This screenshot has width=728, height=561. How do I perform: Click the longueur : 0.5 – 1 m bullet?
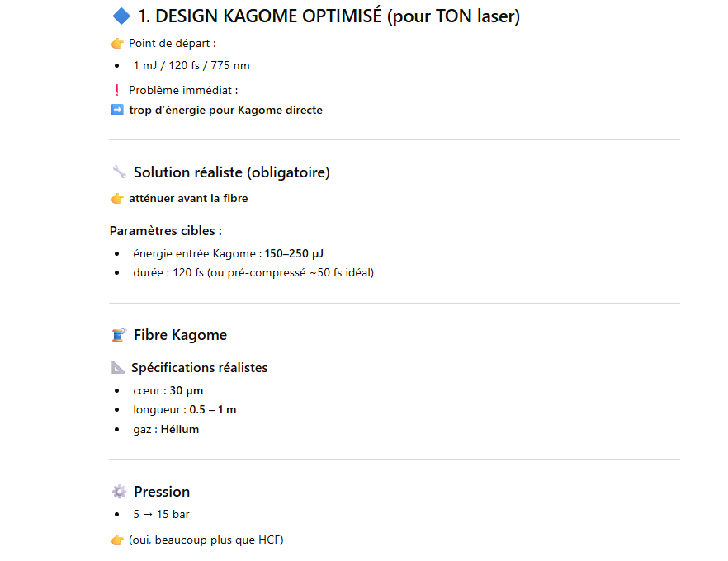185,410
